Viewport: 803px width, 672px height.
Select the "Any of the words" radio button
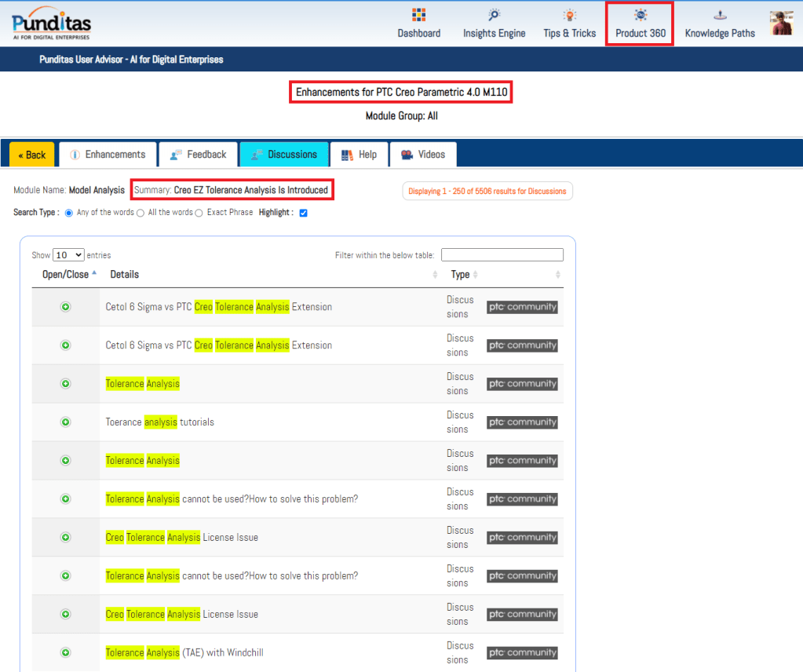point(69,213)
